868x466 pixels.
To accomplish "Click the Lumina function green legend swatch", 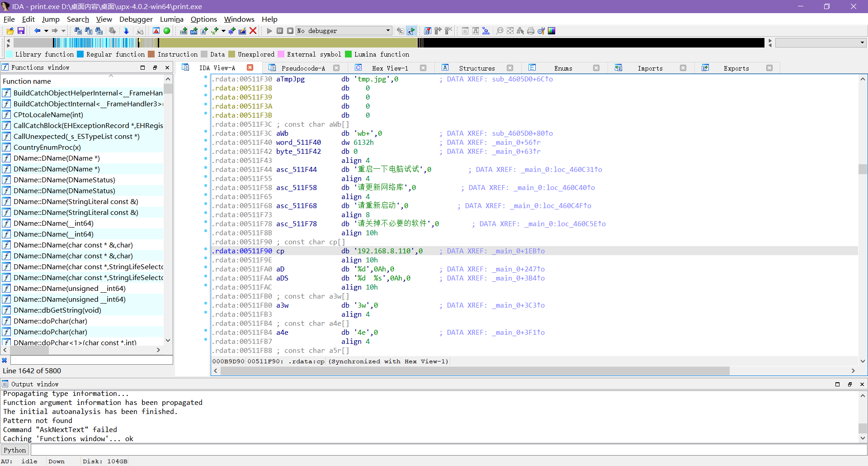I will tap(348, 54).
